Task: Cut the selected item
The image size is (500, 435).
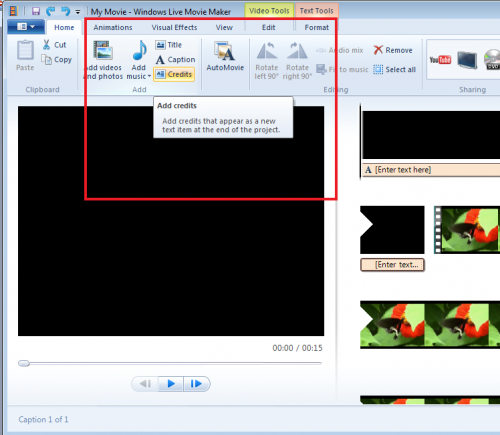Action: click(x=55, y=45)
